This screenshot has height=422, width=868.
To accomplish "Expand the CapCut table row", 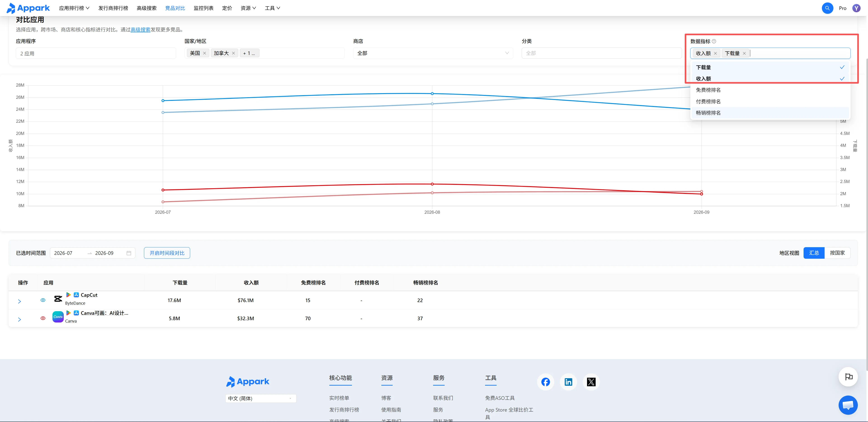I will (x=19, y=301).
